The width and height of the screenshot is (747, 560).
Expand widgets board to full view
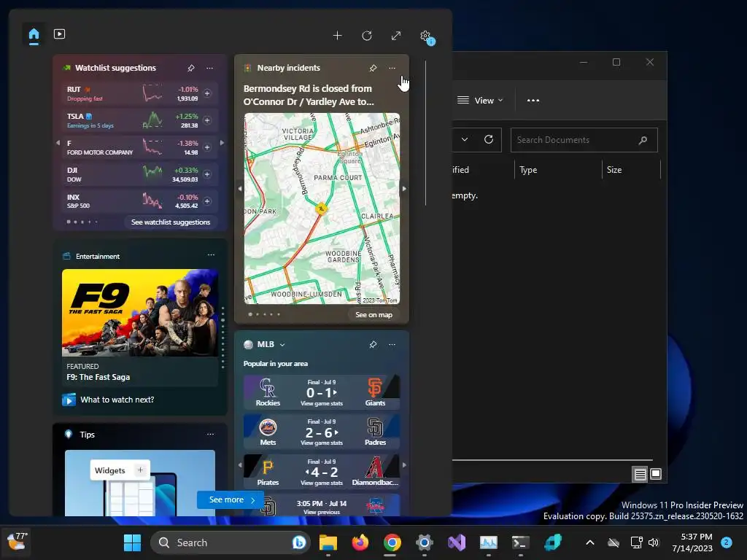pos(396,36)
